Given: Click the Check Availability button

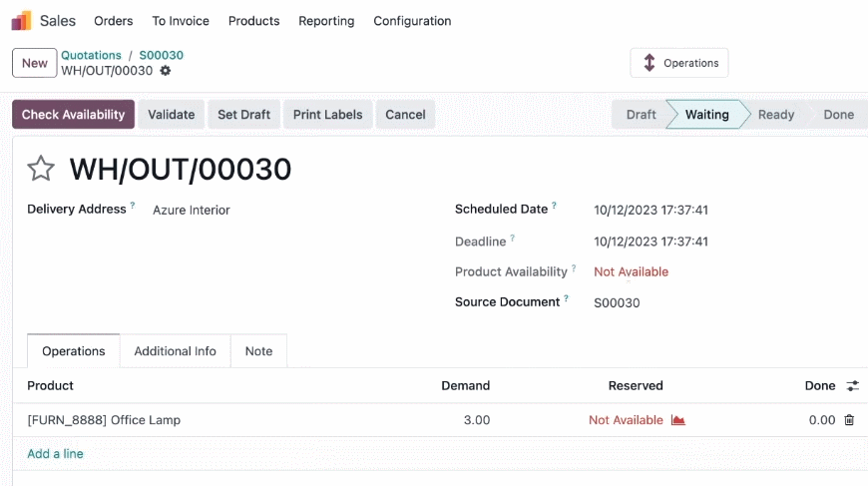Looking at the screenshot, I should click(73, 115).
